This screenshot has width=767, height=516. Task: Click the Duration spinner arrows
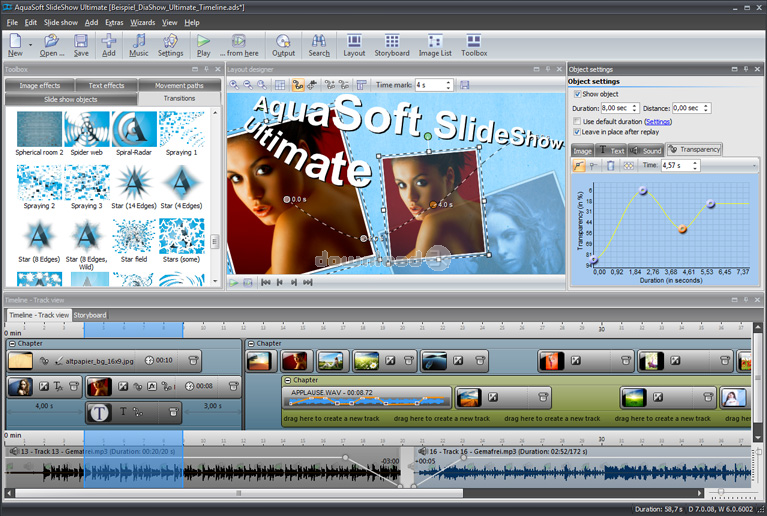coord(634,108)
